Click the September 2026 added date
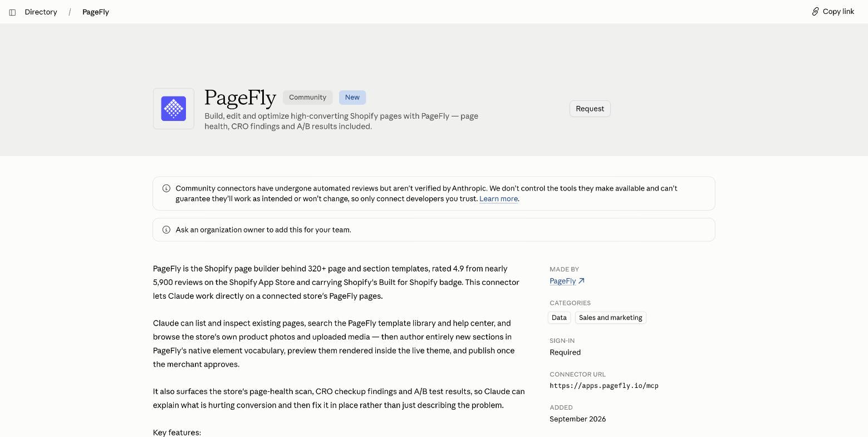868x437 pixels. [x=577, y=419]
